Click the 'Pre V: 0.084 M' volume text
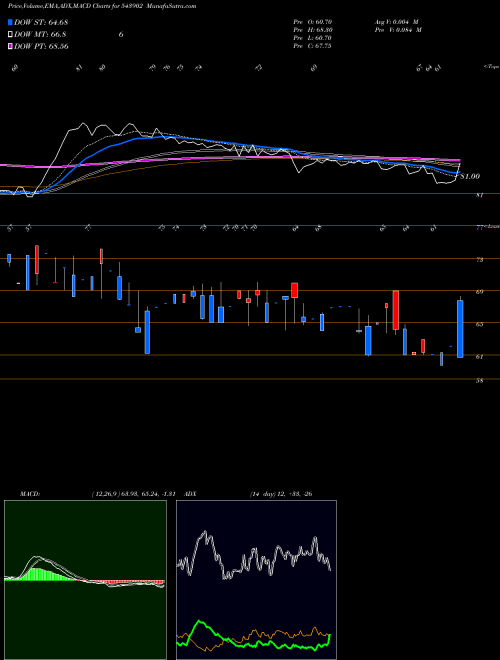This screenshot has height=660, width=500. click(x=397, y=30)
